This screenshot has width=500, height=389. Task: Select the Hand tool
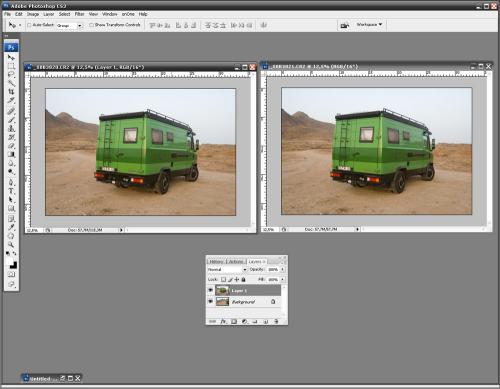tap(11, 236)
